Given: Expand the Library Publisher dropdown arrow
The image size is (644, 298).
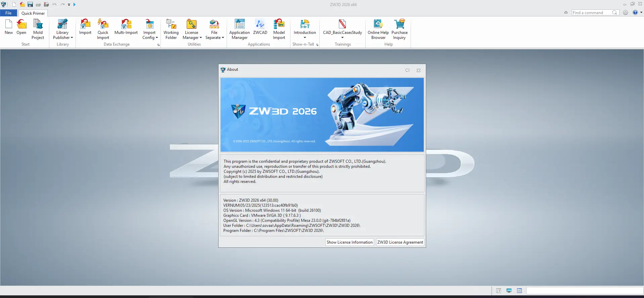Looking at the screenshot, I should click(72, 38).
